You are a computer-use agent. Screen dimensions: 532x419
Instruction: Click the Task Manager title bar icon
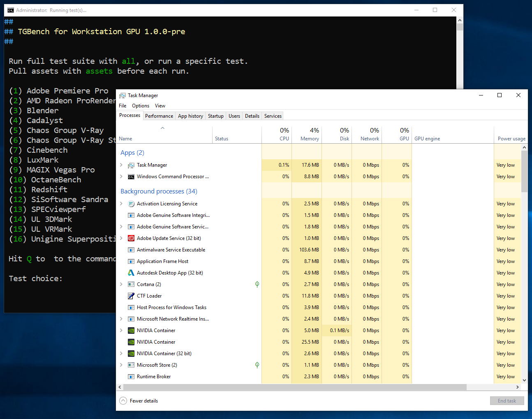(x=123, y=95)
